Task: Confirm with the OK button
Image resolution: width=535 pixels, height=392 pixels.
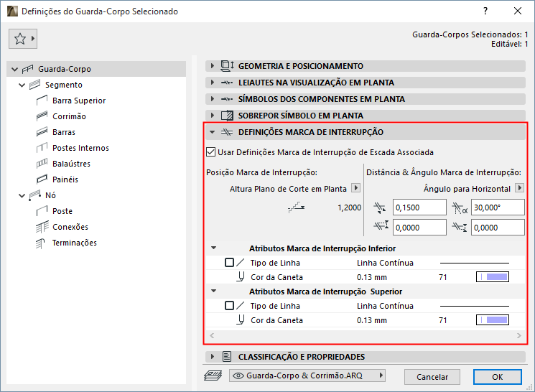Action: 497,377
